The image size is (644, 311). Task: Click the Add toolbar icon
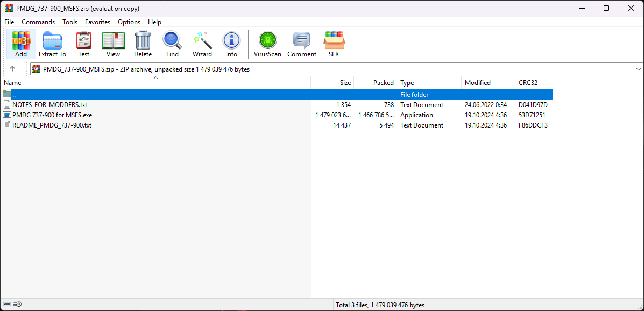point(21,44)
